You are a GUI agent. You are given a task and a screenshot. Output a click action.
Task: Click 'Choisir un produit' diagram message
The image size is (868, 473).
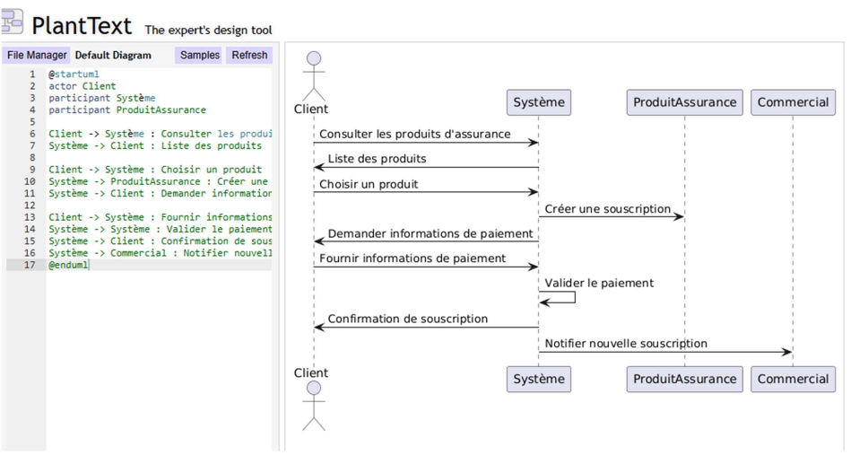369,184
